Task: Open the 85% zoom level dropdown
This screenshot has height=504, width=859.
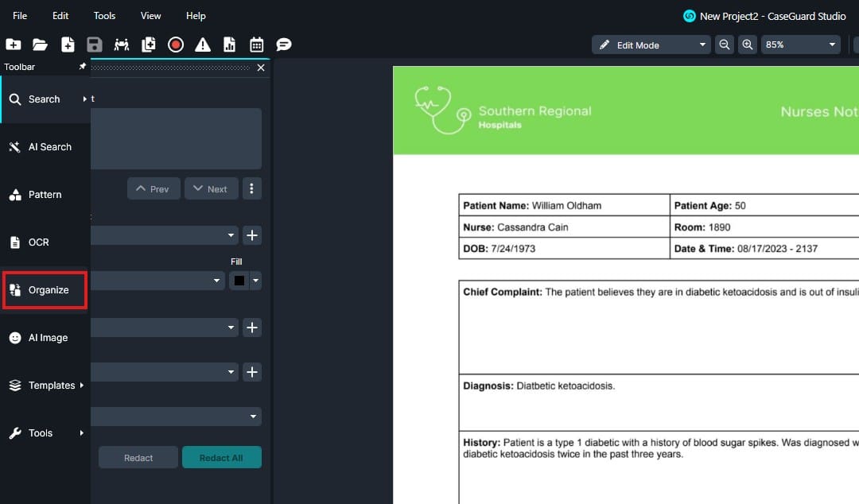Action: [800, 45]
